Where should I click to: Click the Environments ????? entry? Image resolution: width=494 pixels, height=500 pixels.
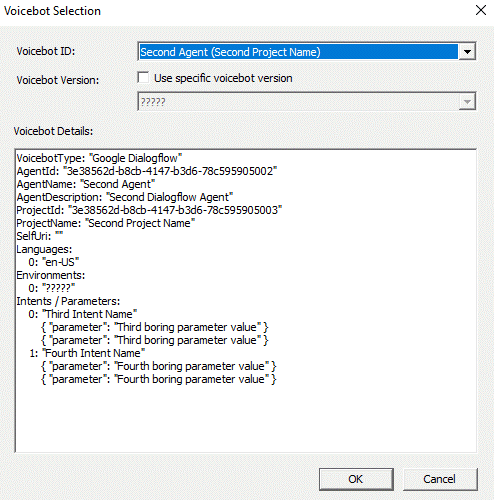(52, 288)
